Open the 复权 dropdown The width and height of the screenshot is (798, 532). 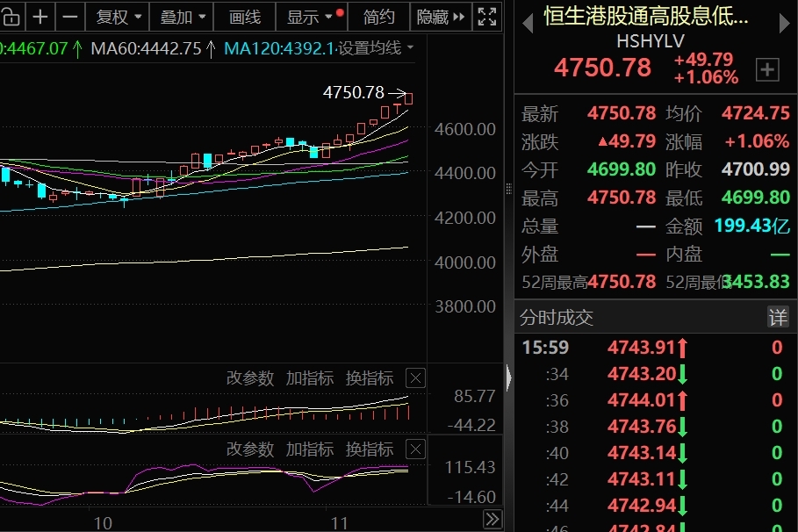click(x=118, y=17)
